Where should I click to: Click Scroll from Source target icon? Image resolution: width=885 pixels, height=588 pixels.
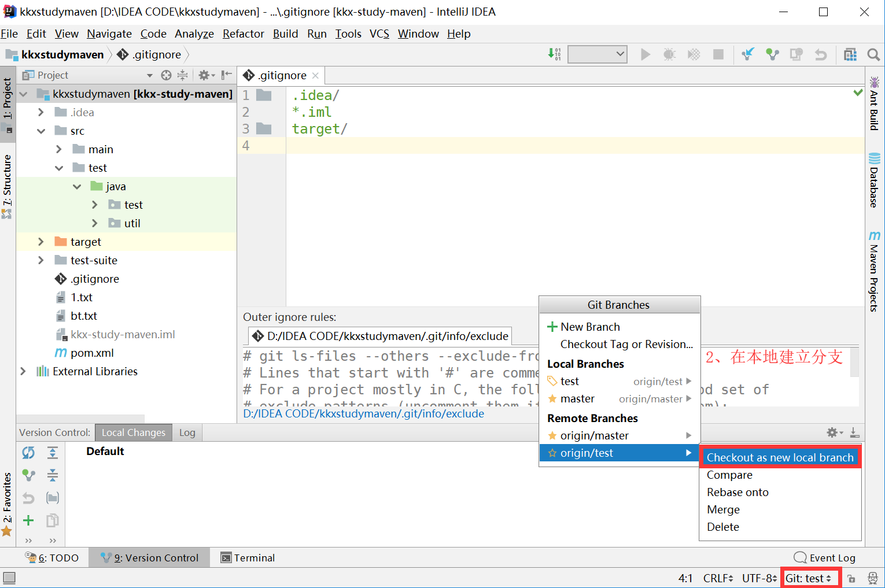click(x=166, y=75)
